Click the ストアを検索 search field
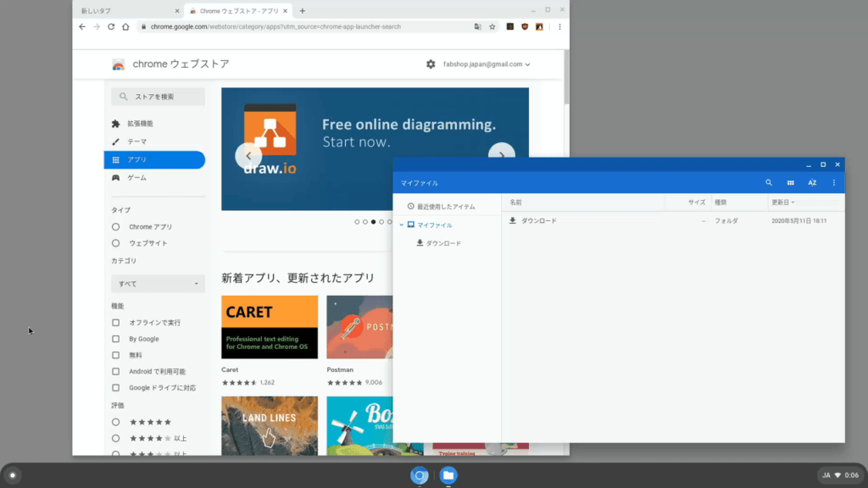Image resolution: width=868 pixels, height=488 pixels. [x=158, y=97]
